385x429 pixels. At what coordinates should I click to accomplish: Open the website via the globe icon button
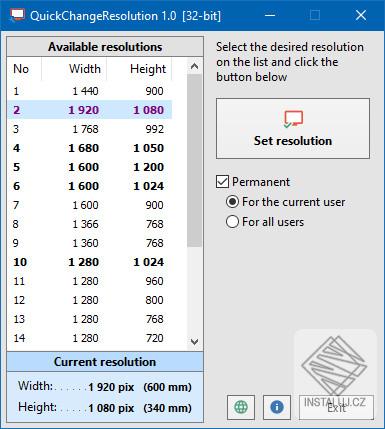241,407
